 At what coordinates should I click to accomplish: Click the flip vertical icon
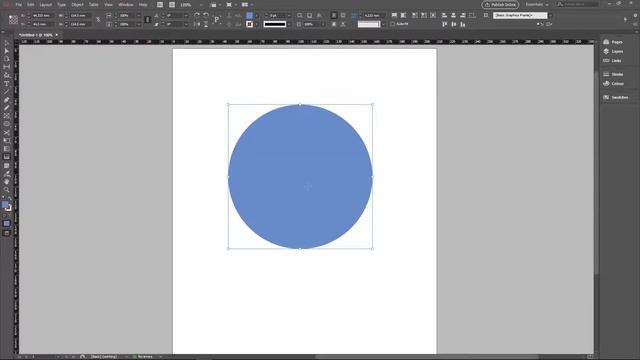(x=206, y=24)
